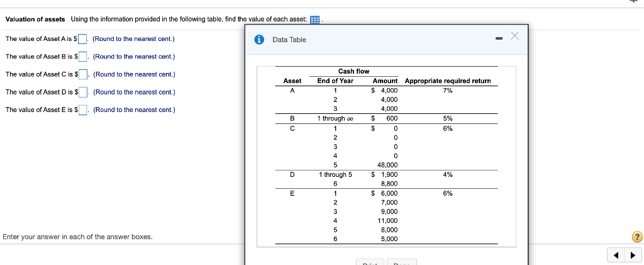Focus the Asset A value input box

[x=82, y=39]
